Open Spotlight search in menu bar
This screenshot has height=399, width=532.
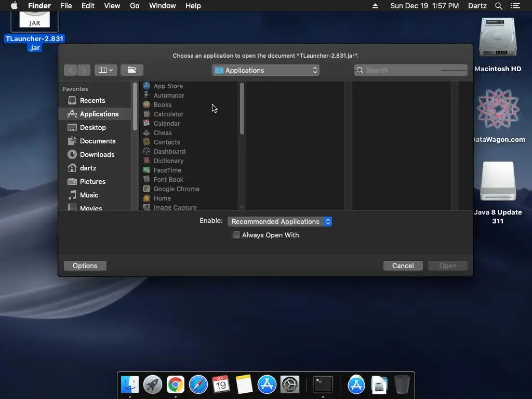[x=499, y=6]
